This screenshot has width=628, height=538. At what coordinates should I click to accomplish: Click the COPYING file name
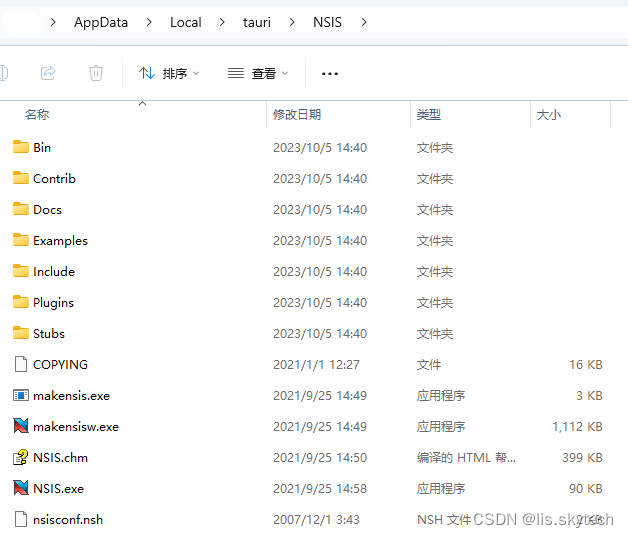[x=60, y=365]
